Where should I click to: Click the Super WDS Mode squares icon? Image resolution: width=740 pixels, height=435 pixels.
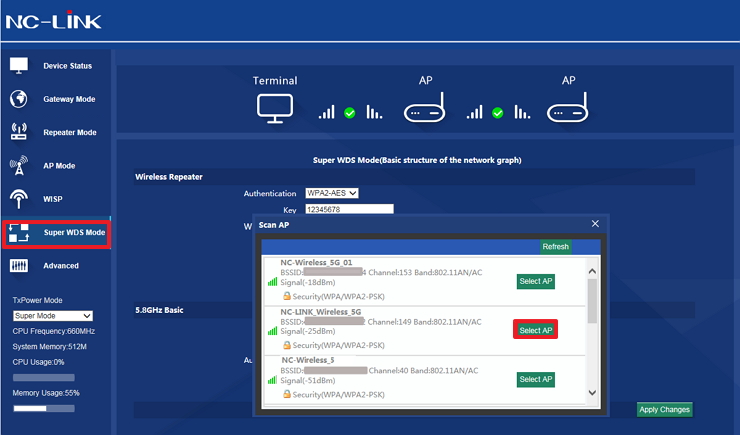point(19,233)
